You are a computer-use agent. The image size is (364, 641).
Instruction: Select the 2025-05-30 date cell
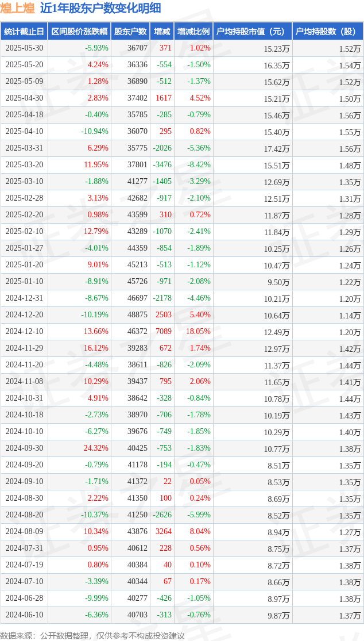pos(24,48)
